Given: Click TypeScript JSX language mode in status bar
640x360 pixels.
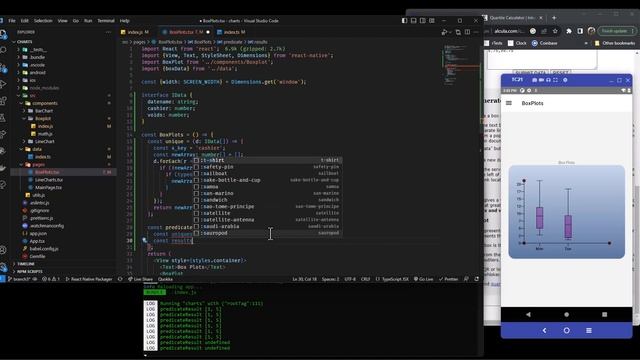Looking at the screenshot, I should pos(392,279).
